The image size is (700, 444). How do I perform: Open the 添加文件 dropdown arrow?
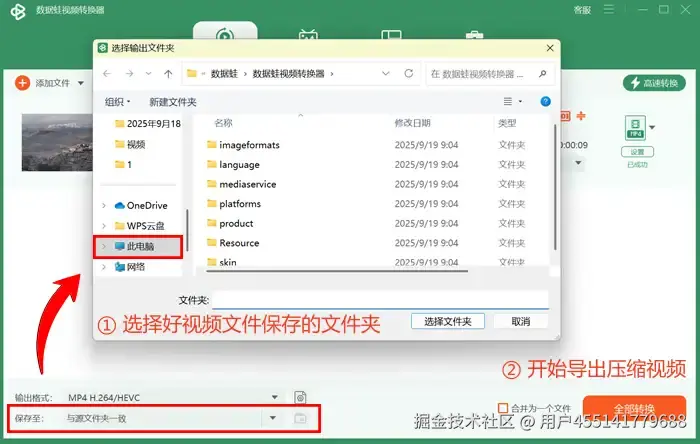(81, 83)
